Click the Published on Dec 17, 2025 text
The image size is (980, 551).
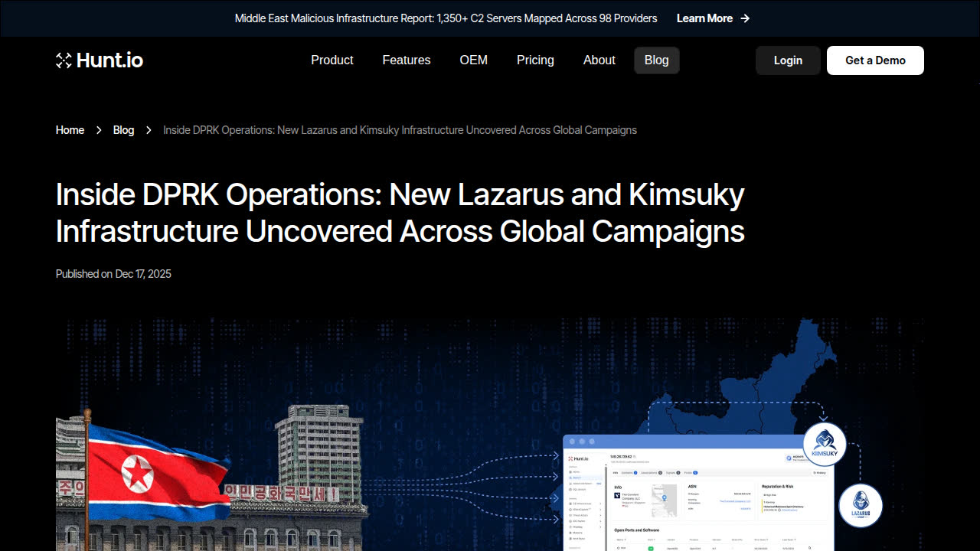pos(113,274)
